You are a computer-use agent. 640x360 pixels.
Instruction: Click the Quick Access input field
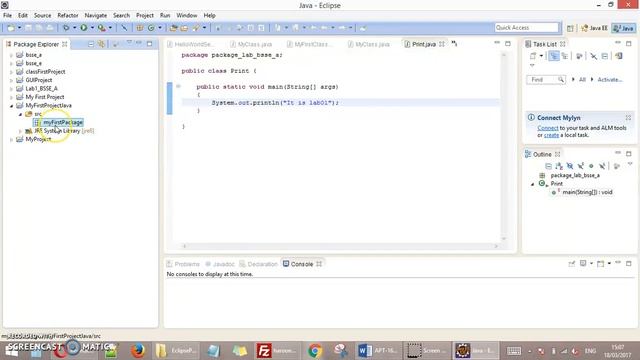click(527, 27)
